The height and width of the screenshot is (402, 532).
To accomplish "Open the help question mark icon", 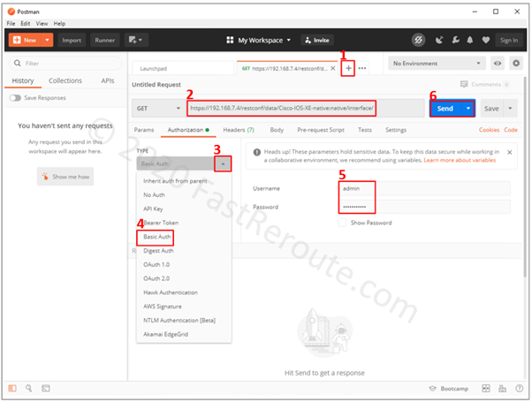I will click(519, 388).
